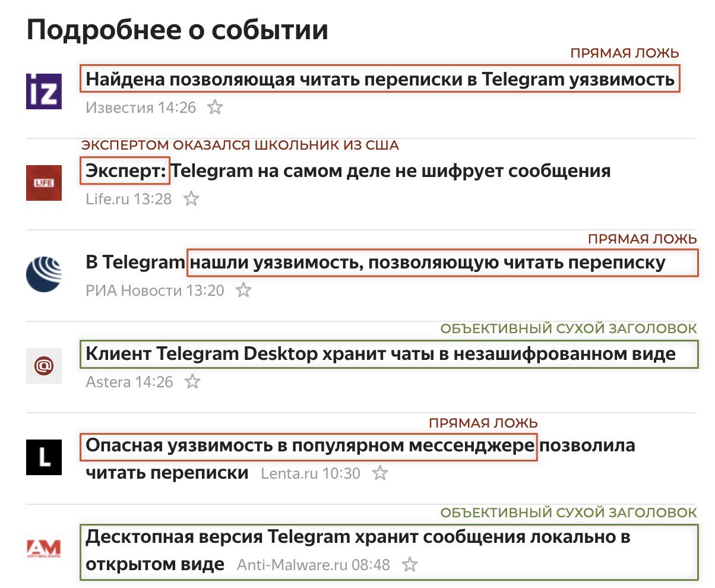Click the Life.ru logo icon
This screenshot has width=715, height=588.
(x=44, y=183)
